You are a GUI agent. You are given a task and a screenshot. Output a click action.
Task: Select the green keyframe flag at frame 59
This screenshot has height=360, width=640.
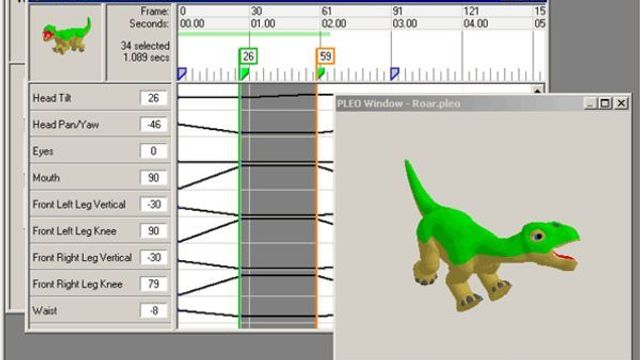pyautogui.click(x=321, y=74)
